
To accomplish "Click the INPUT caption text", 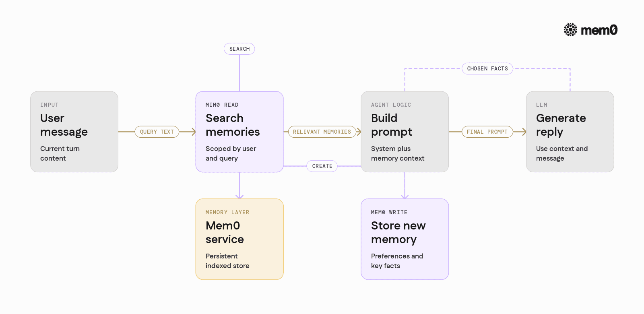I will click(50, 105).
